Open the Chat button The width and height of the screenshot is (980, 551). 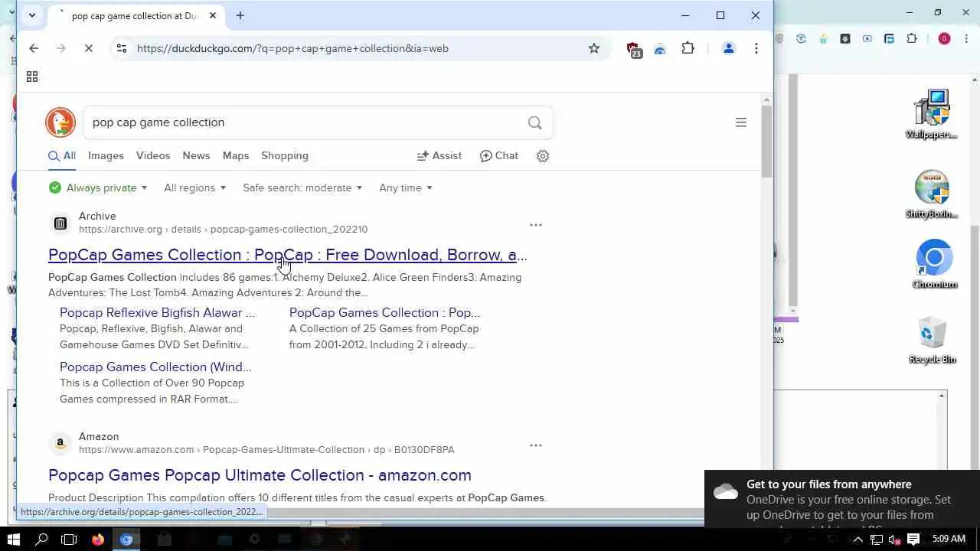[x=499, y=156]
